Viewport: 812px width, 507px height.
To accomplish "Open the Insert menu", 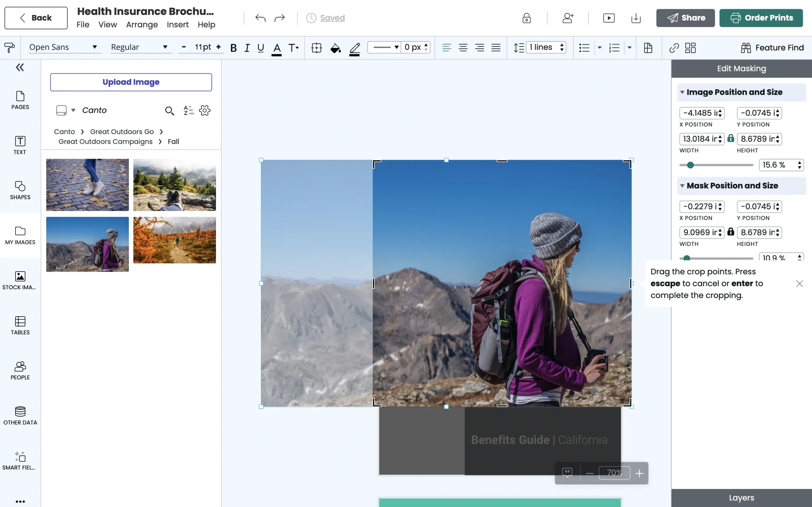I will tap(178, 24).
